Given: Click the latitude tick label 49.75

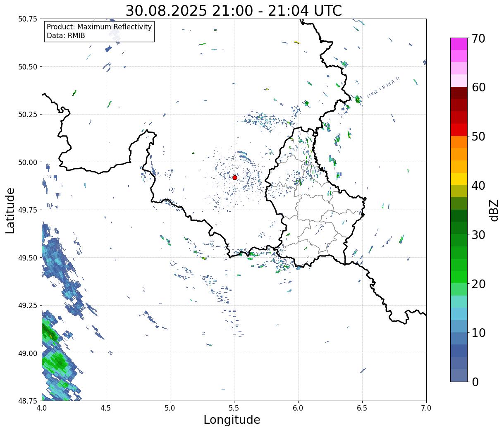Looking at the screenshot, I should tap(28, 210).
